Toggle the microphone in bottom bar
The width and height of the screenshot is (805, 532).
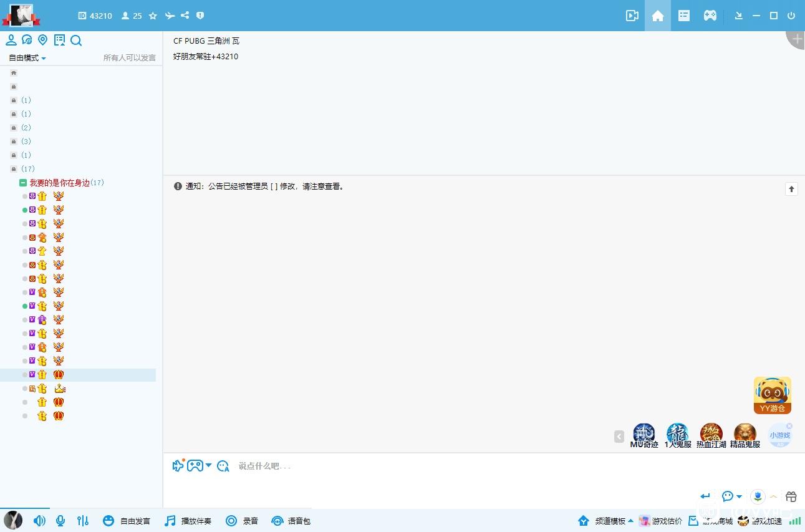60,521
